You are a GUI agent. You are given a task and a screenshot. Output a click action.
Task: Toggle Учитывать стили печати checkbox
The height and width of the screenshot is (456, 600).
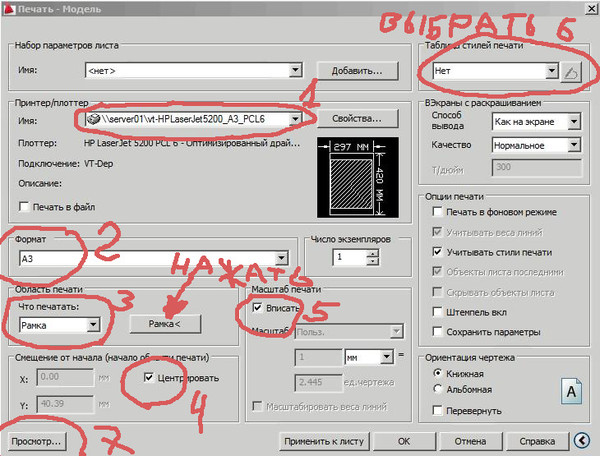click(x=437, y=252)
